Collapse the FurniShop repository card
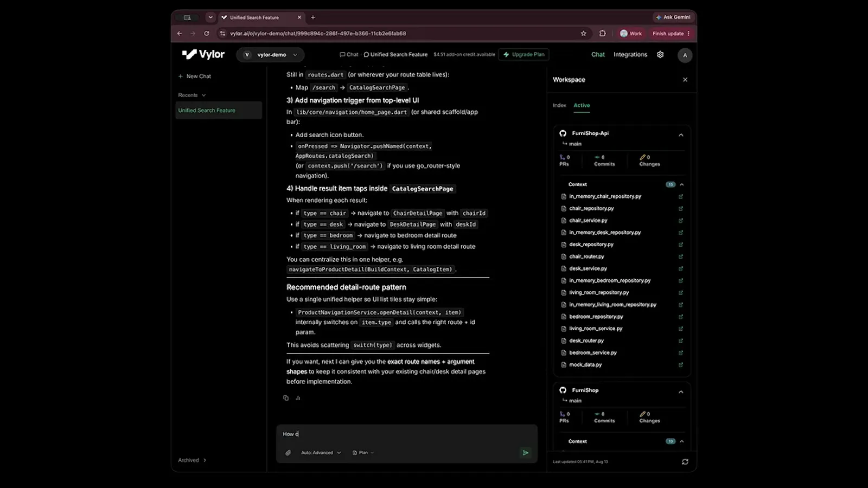 click(x=681, y=392)
